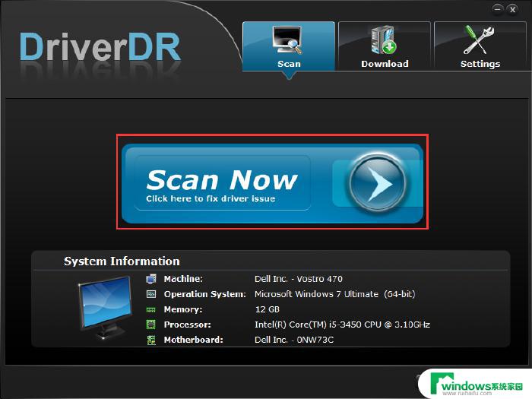The width and height of the screenshot is (532, 399).
Task: Click the 'Memory:' label
Action: (183, 309)
